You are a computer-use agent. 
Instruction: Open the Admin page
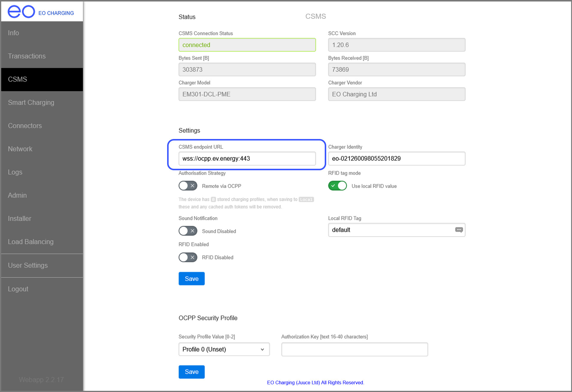(42, 196)
